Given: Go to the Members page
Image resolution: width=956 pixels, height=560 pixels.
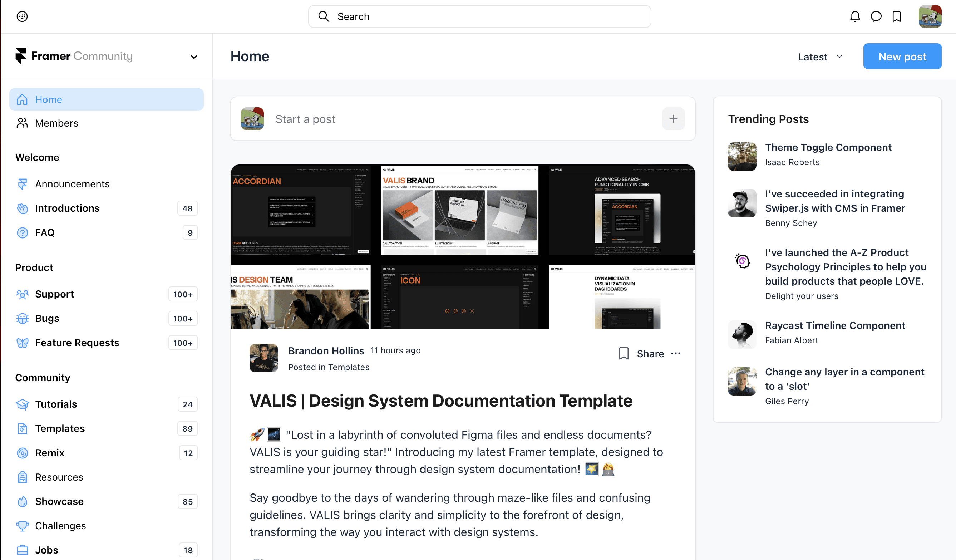Looking at the screenshot, I should tap(56, 123).
